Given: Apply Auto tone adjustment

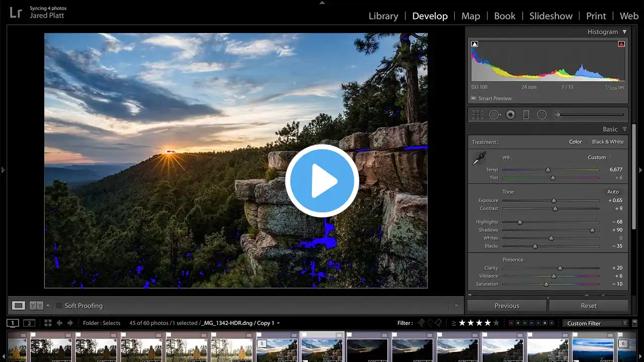Looking at the screenshot, I should tap(613, 192).
